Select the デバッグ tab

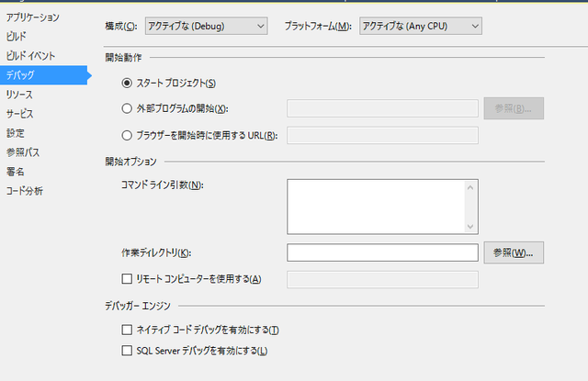pos(43,75)
